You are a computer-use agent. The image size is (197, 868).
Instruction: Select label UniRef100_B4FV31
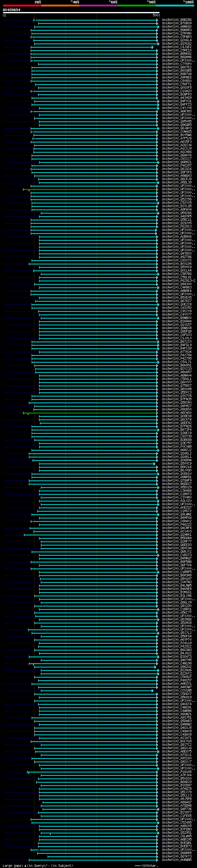(177, 101)
